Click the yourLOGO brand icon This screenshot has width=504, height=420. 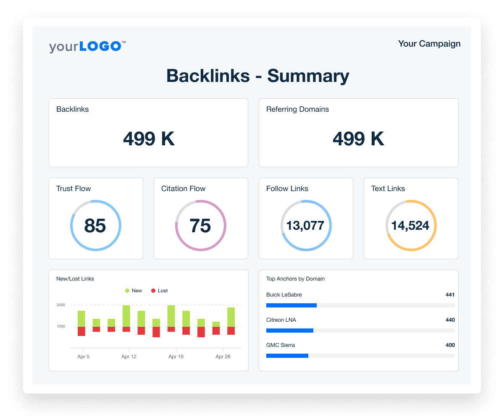point(87,46)
